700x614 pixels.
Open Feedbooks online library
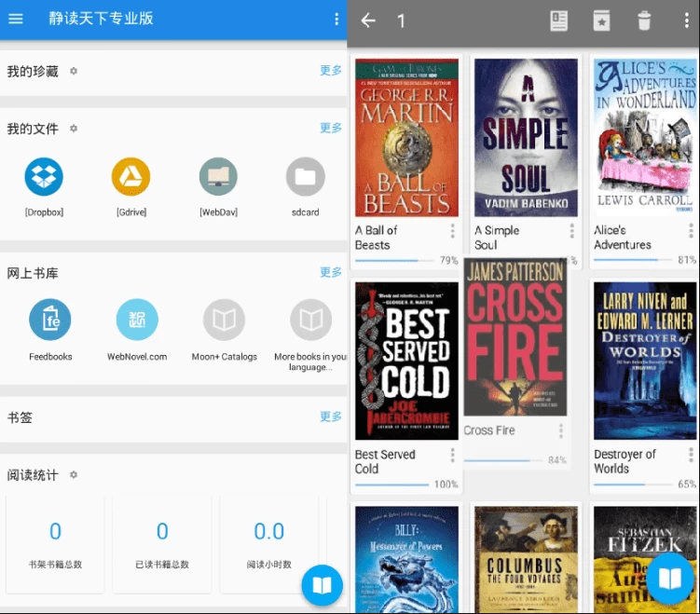tap(50, 321)
